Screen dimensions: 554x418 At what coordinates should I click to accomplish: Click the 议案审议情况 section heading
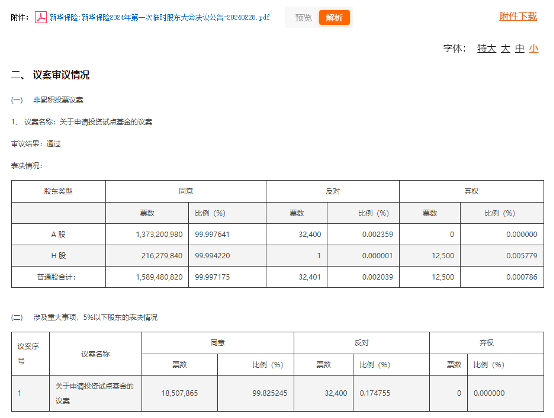(61, 75)
